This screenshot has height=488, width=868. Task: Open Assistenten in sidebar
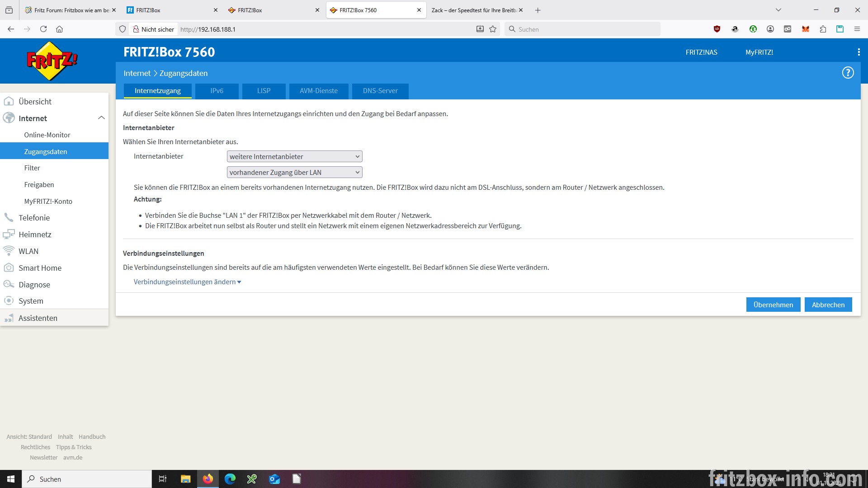tap(54, 318)
